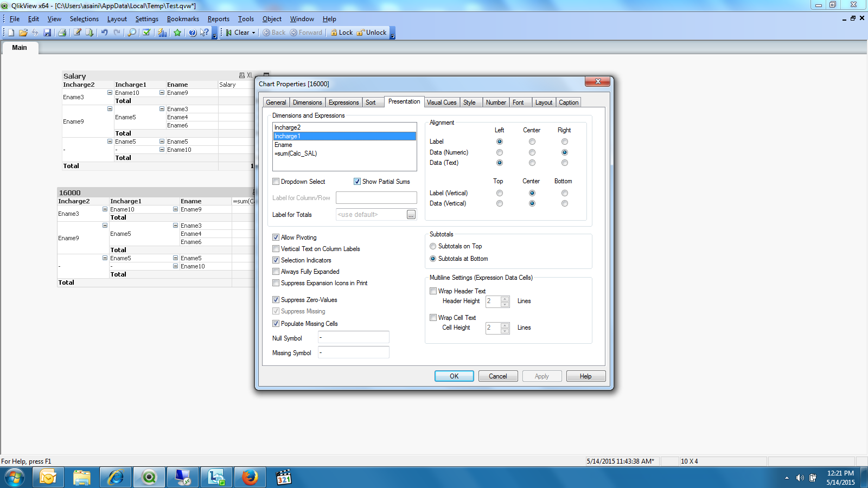Click the system tray volume icon

[800, 478]
